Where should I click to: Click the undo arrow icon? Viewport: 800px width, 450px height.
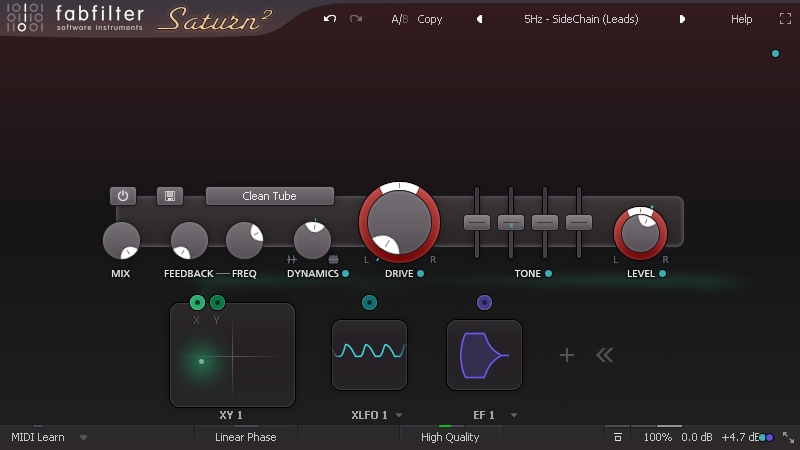tap(330, 19)
